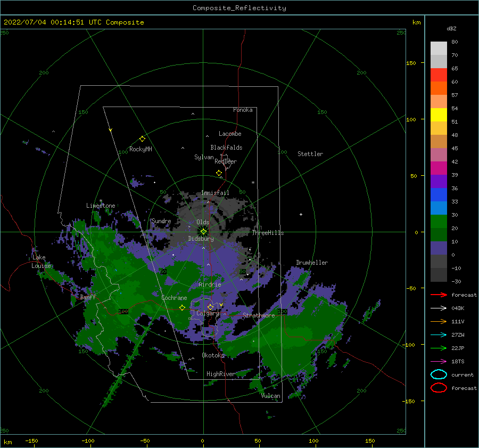
Task: Click the cyan current ellipse icon
Action: [439, 374]
